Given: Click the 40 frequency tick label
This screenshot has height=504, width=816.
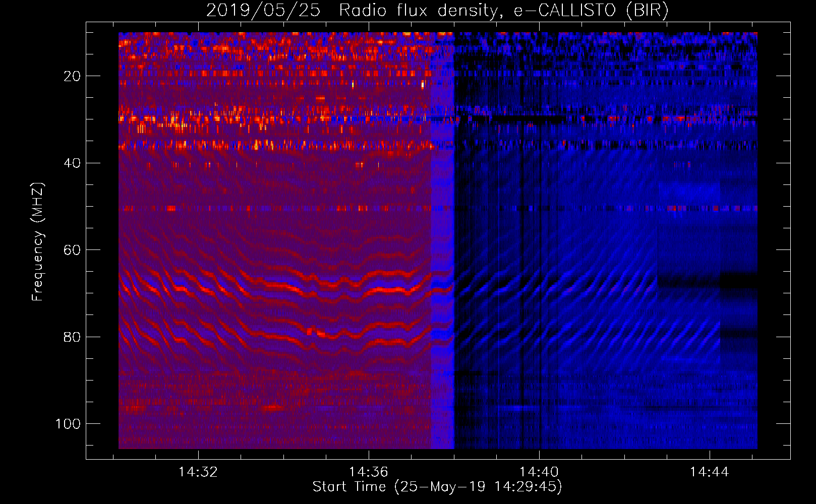Looking at the screenshot, I should (72, 163).
